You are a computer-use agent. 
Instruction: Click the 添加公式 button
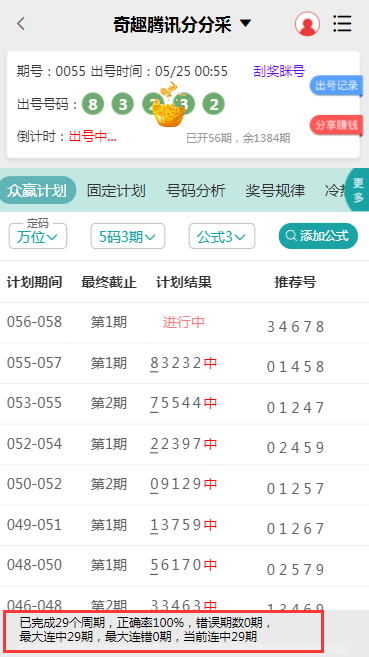tap(318, 236)
